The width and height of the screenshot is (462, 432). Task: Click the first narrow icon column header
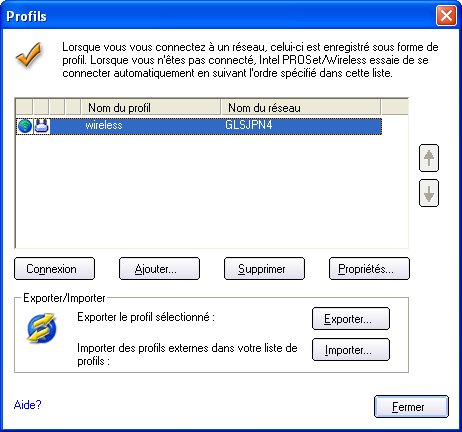pyautogui.click(x=24, y=107)
